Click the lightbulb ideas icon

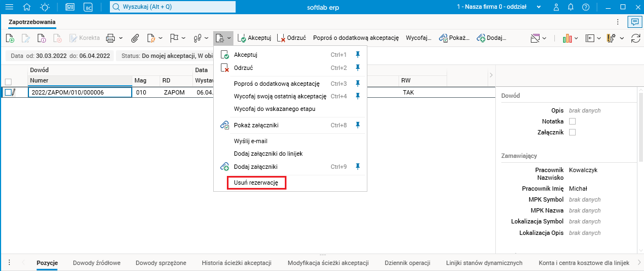[x=45, y=7]
